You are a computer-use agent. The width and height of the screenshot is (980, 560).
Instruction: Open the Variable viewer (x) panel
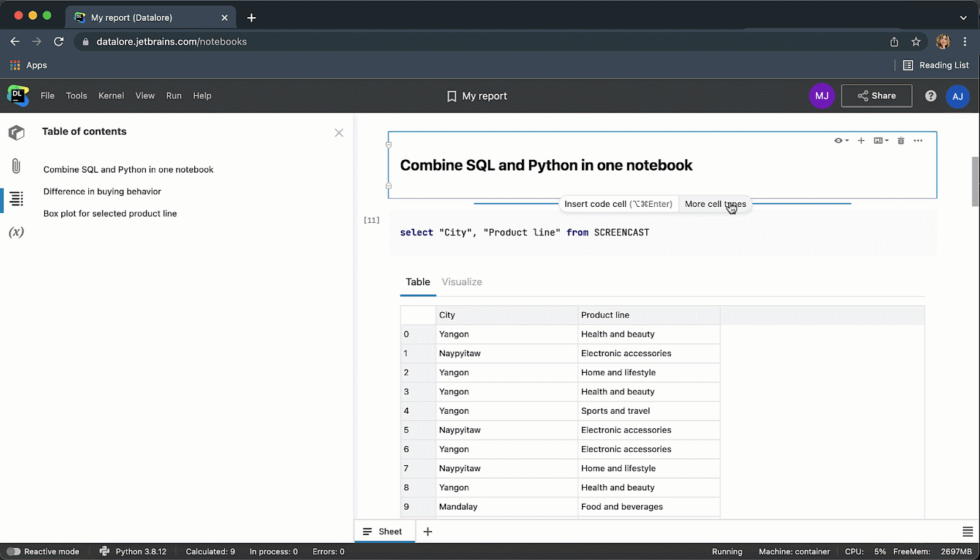16,232
